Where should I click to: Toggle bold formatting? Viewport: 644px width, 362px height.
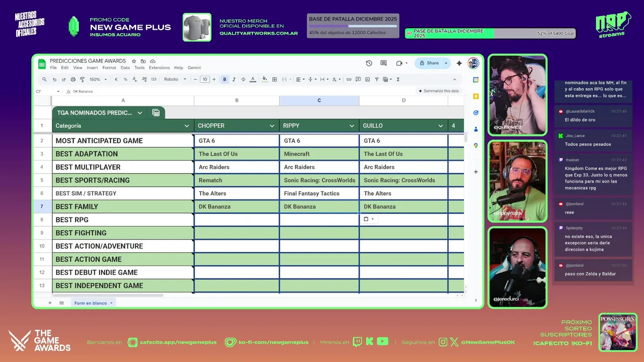224,79
